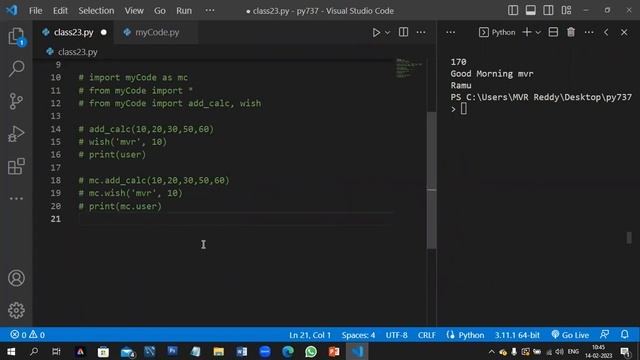Show hidden menus via title bar ellipsis

(210, 11)
